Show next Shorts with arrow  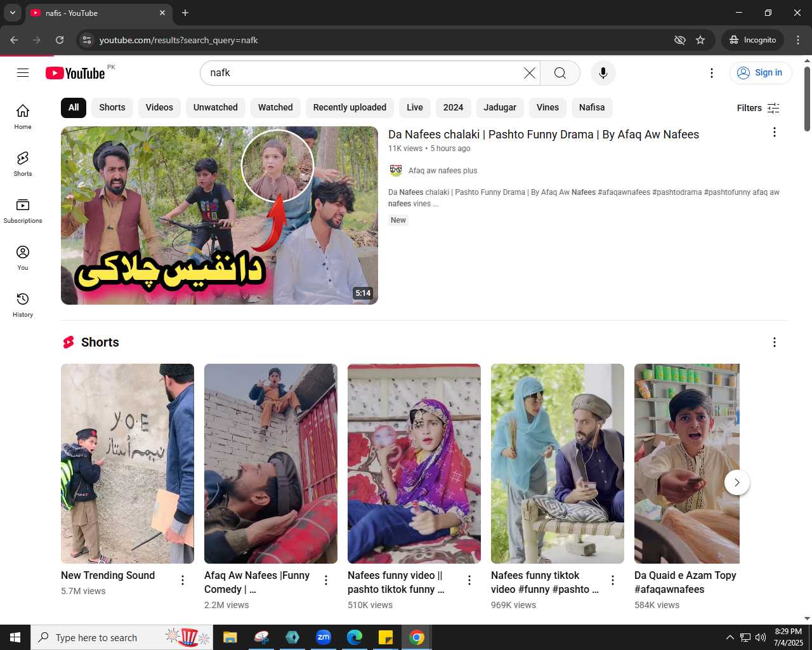(737, 482)
